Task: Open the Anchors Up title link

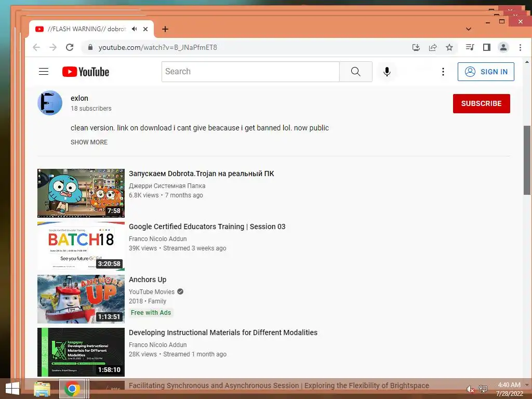Action: [x=148, y=280]
